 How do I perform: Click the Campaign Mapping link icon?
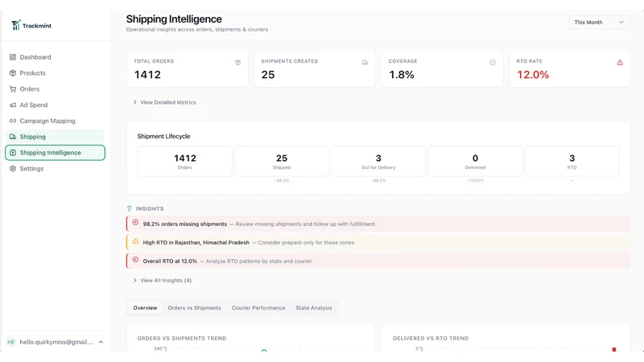click(x=13, y=121)
